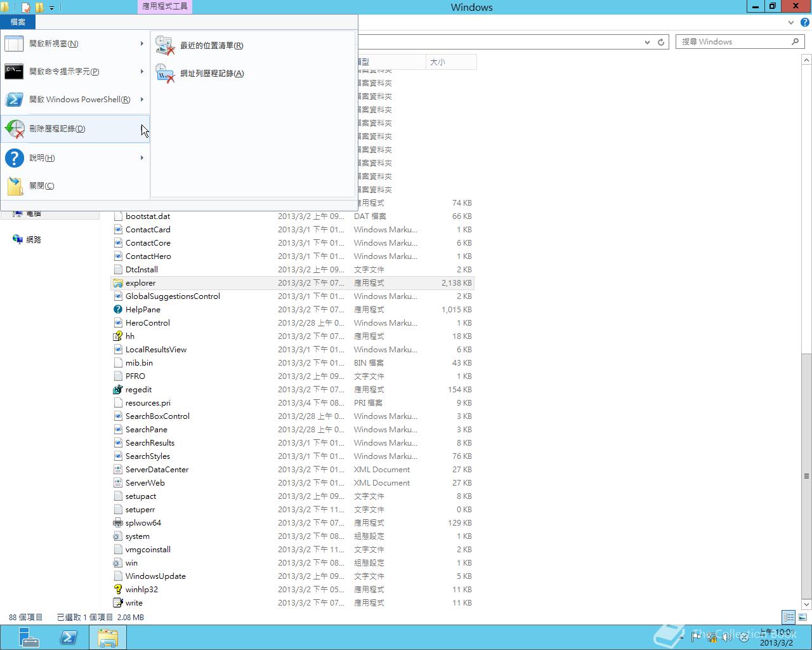
Task: Click the PowerShell icon in File menu
Action: pyautogui.click(x=14, y=100)
